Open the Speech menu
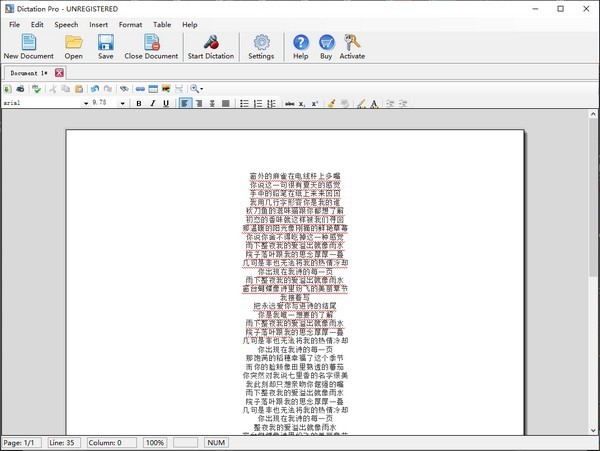600x451 pixels. pos(66,24)
